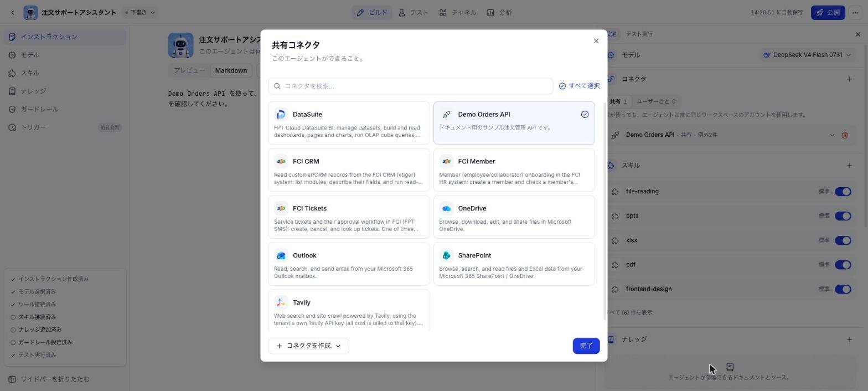Click the 公開 publish button
Viewport: 868px width, 391px height.
828,13
